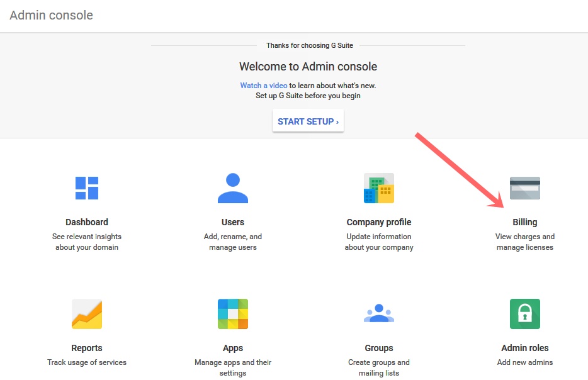Image resolution: width=588 pixels, height=380 pixels.
Task: Open the Users person icon
Action: pos(233,188)
